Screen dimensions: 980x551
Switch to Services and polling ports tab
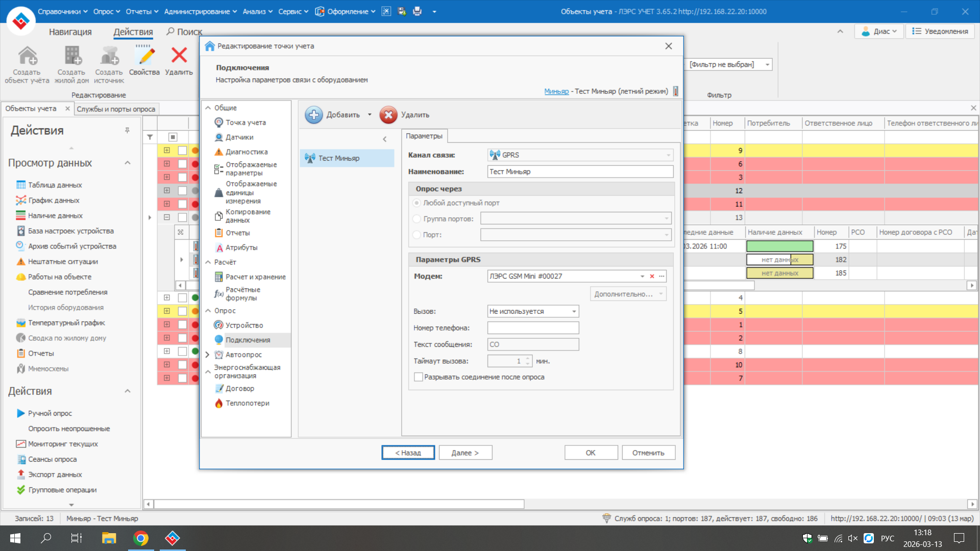[x=116, y=109]
